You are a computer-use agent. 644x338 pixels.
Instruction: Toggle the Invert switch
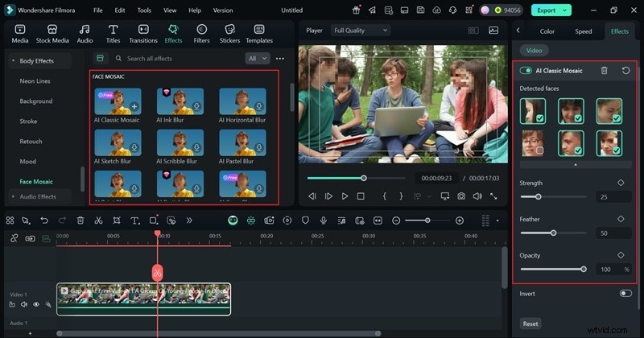tap(625, 293)
